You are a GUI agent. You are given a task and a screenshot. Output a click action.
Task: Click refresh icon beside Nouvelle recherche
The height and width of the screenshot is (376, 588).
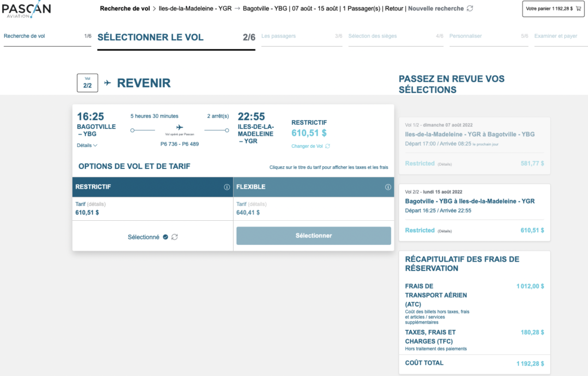pyautogui.click(x=470, y=9)
